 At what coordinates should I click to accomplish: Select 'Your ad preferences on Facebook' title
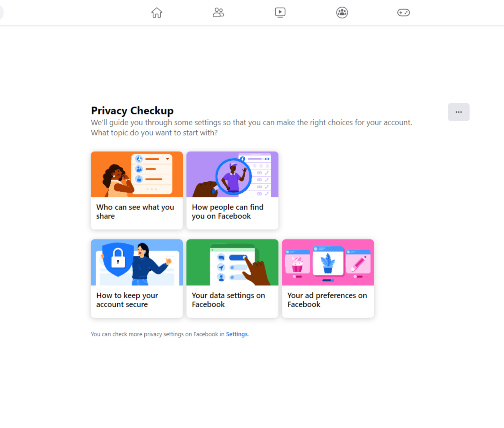[x=327, y=300]
